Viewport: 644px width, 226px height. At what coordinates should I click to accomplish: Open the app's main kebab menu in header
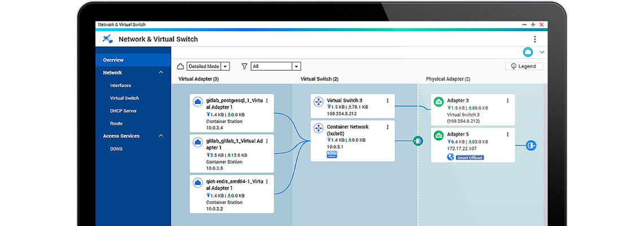click(534, 39)
